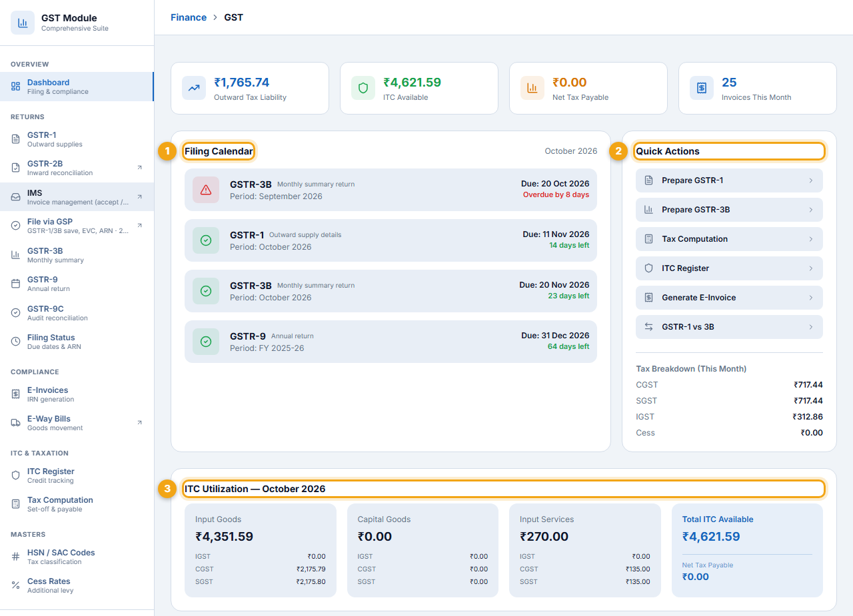Open Tax Computation Set-off & payable in sidebar
853x616 pixels.
coord(77,504)
